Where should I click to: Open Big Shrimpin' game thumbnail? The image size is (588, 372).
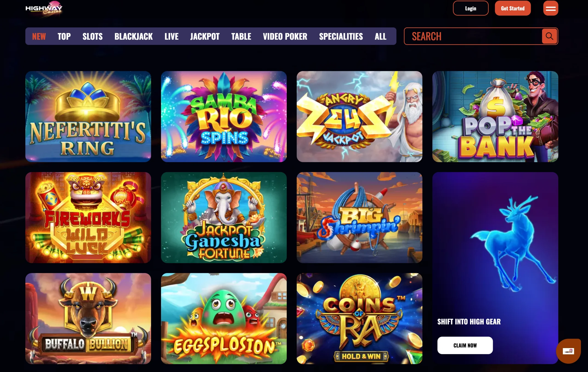pyautogui.click(x=359, y=217)
